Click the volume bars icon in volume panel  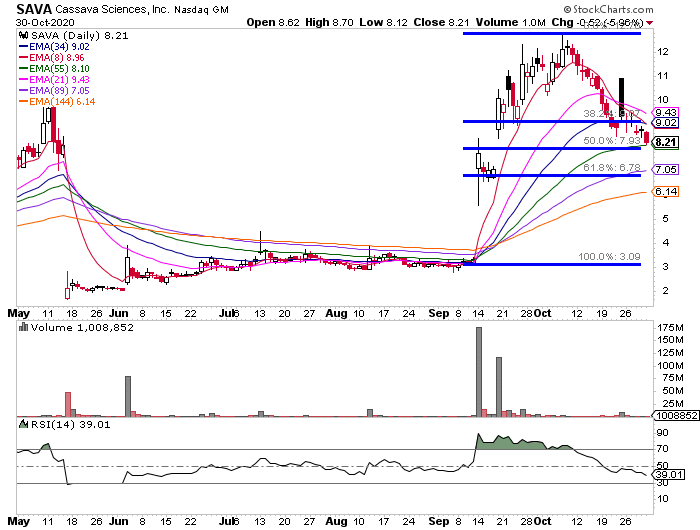click(x=23, y=327)
